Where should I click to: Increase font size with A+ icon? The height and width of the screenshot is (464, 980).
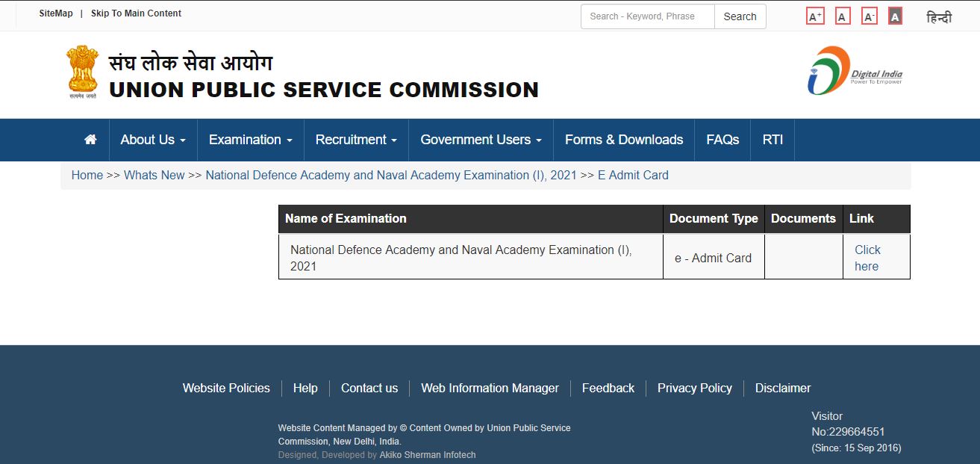click(x=815, y=16)
